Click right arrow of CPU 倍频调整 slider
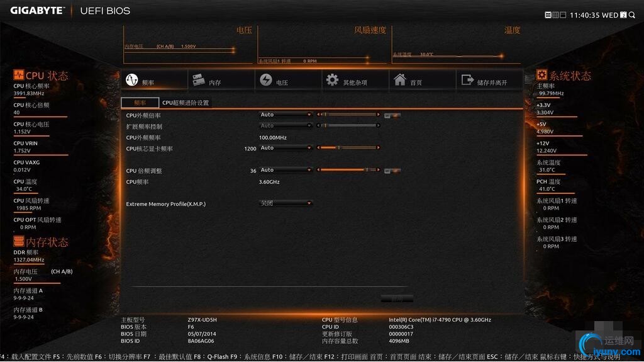 tap(378, 170)
